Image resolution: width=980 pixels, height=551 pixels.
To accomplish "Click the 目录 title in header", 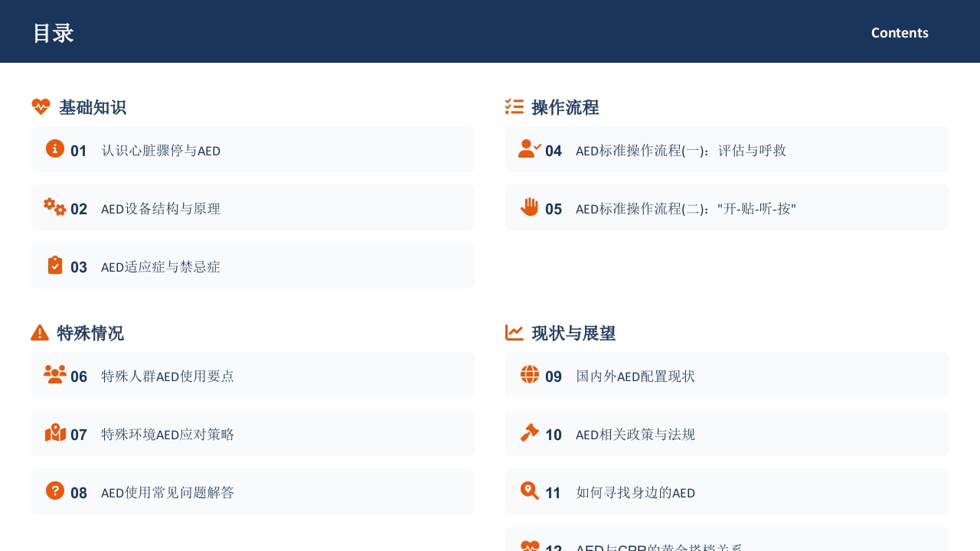I will (x=54, y=33).
